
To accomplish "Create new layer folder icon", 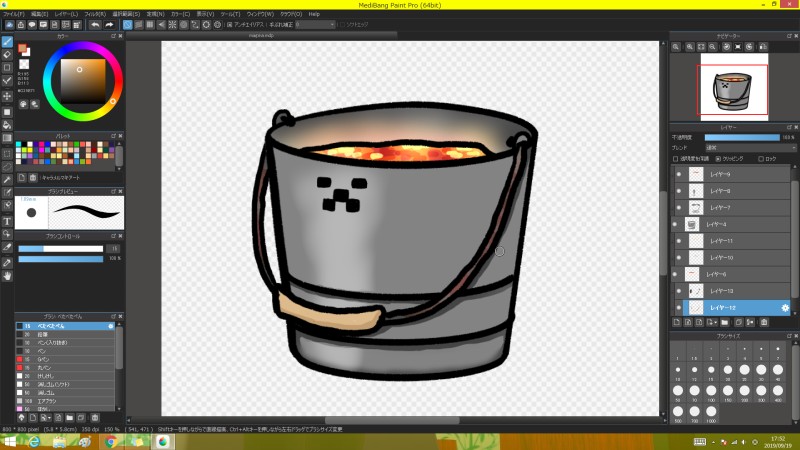I will click(x=724, y=322).
